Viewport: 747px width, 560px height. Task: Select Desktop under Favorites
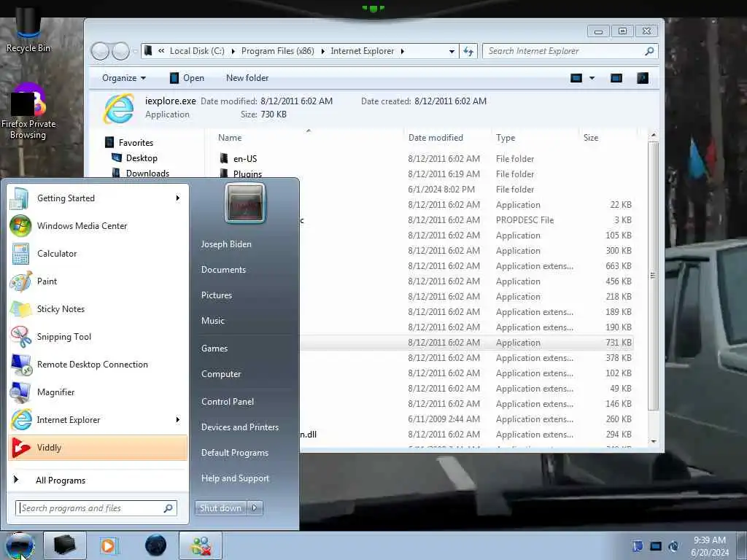click(x=142, y=158)
